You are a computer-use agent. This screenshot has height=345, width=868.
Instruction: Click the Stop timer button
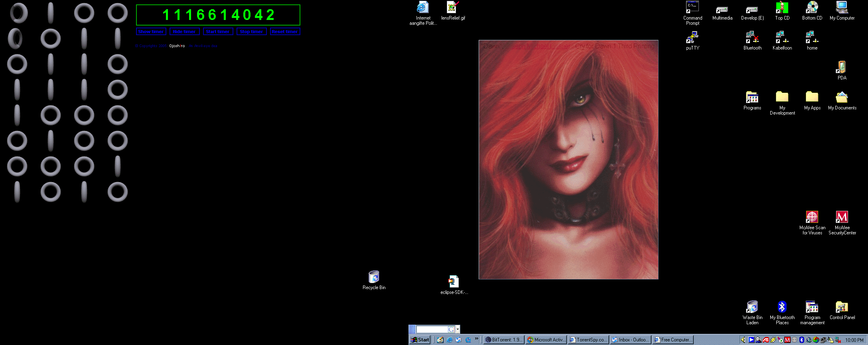251,32
